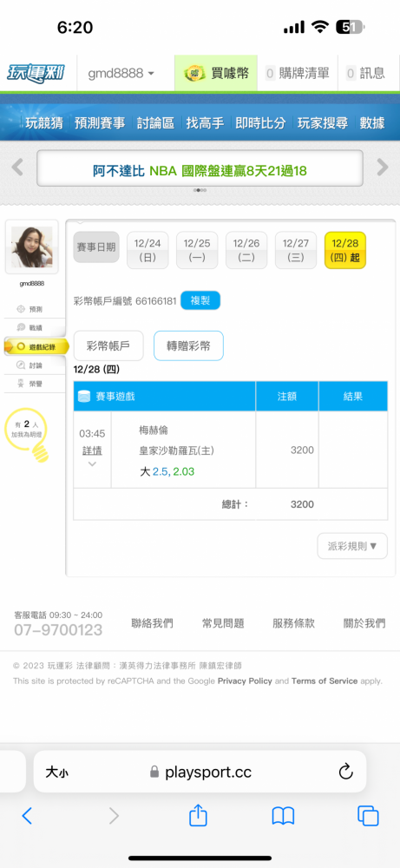Tap the playsport.cc address bar
This screenshot has width=400, height=868.
point(200,772)
